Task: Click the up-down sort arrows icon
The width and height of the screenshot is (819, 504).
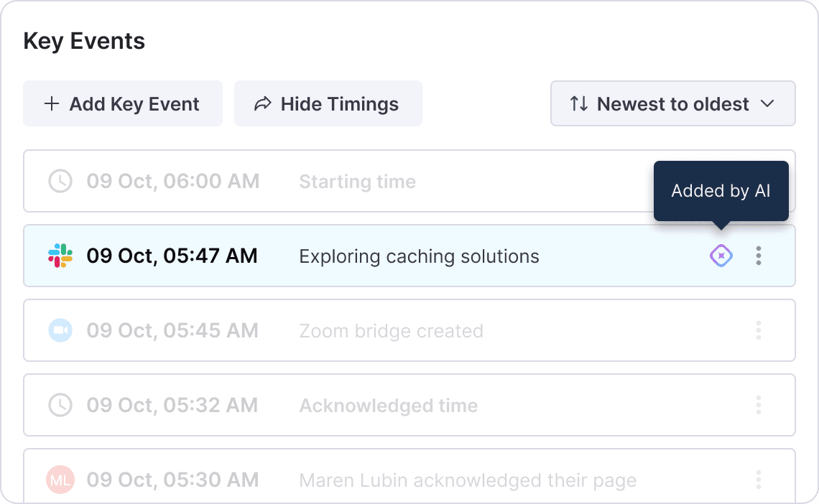Action: coord(579,103)
